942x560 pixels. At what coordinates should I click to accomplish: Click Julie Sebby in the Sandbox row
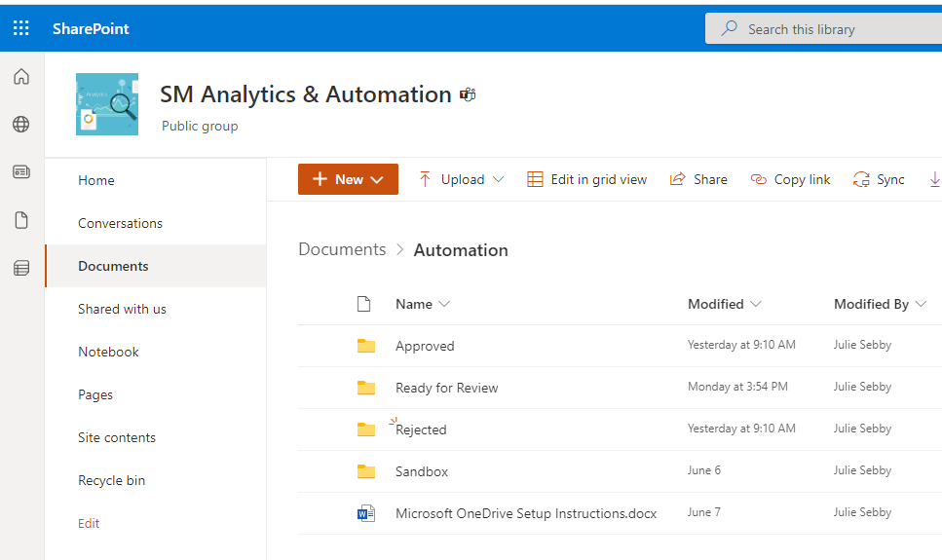[x=862, y=470]
